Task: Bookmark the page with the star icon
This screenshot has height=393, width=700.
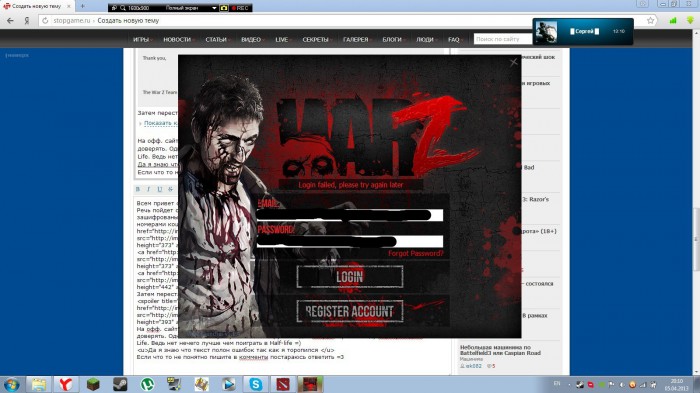Action: tap(650, 21)
